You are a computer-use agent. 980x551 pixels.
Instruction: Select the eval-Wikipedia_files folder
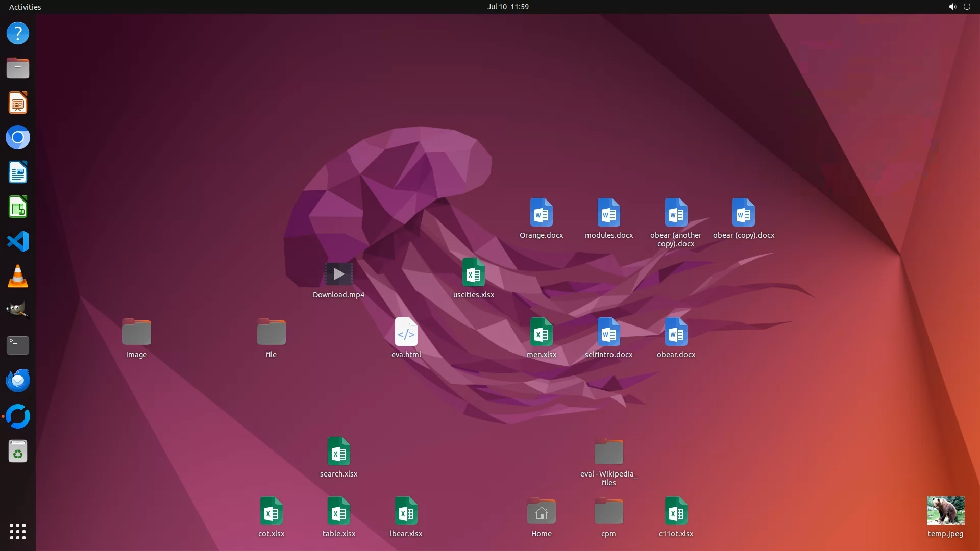tap(608, 452)
